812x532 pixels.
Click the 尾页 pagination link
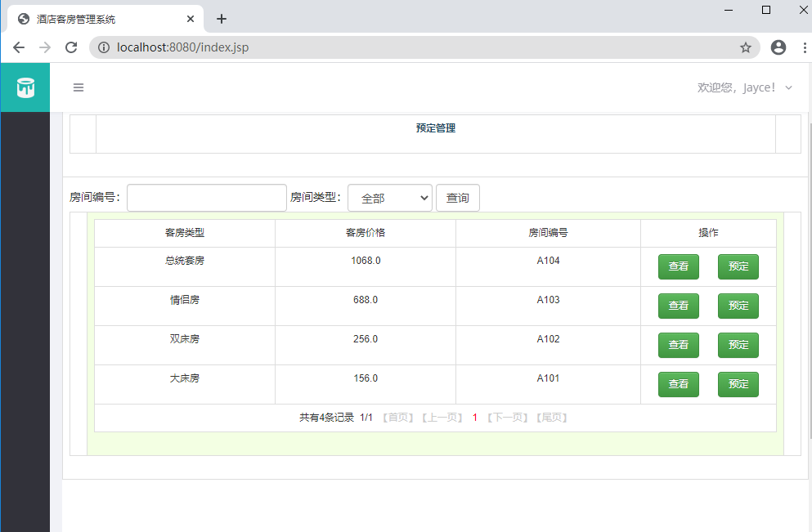point(551,418)
